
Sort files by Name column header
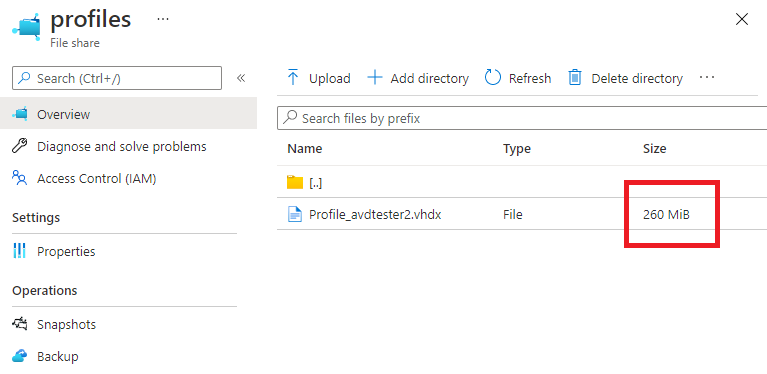coord(304,149)
